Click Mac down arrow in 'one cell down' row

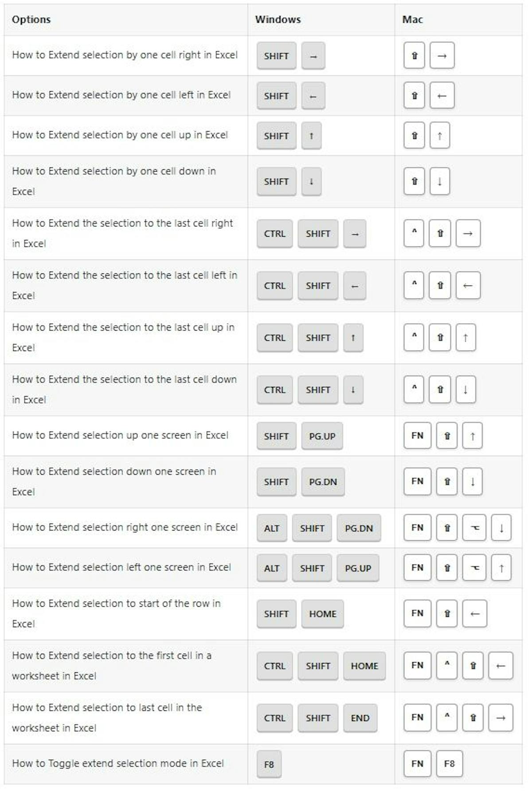(439, 181)
